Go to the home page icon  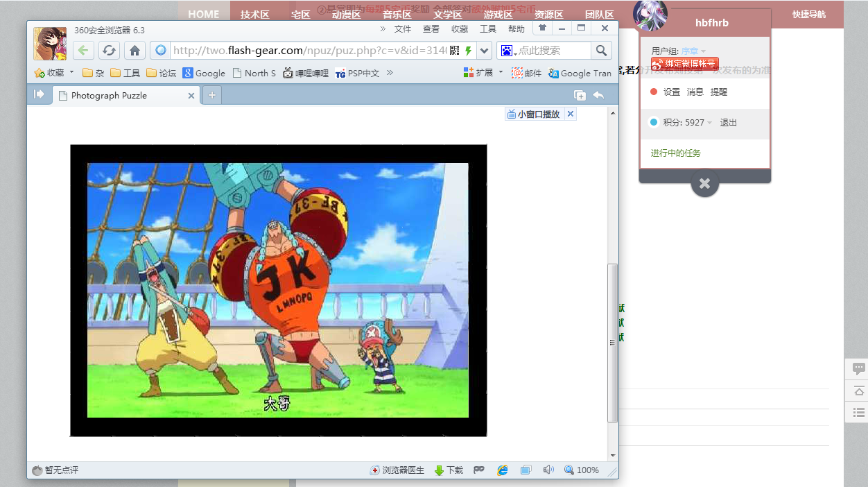tap(135, 51)
